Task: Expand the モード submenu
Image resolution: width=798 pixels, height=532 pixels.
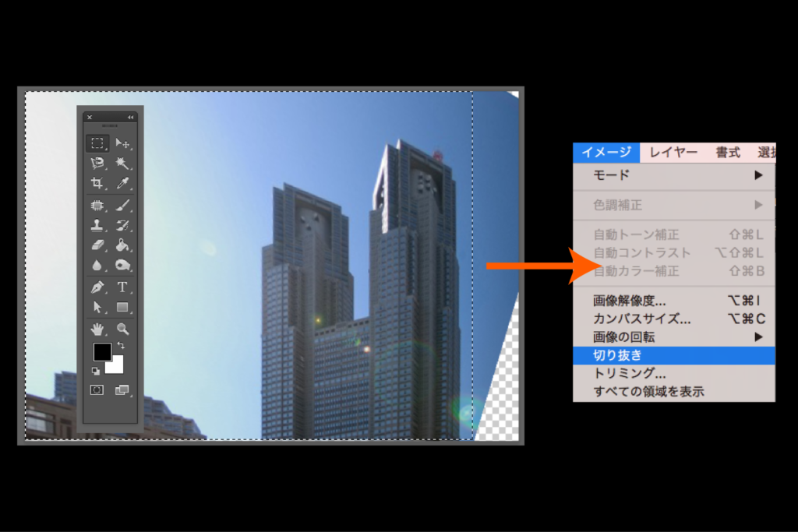Action: [674, 175]
